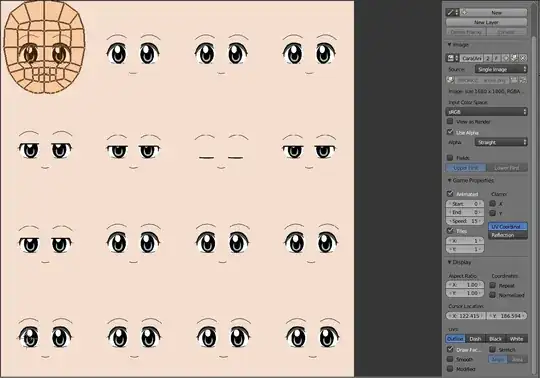Click the New Layer button
540x378 pixels.
click(x=486, y=22)
